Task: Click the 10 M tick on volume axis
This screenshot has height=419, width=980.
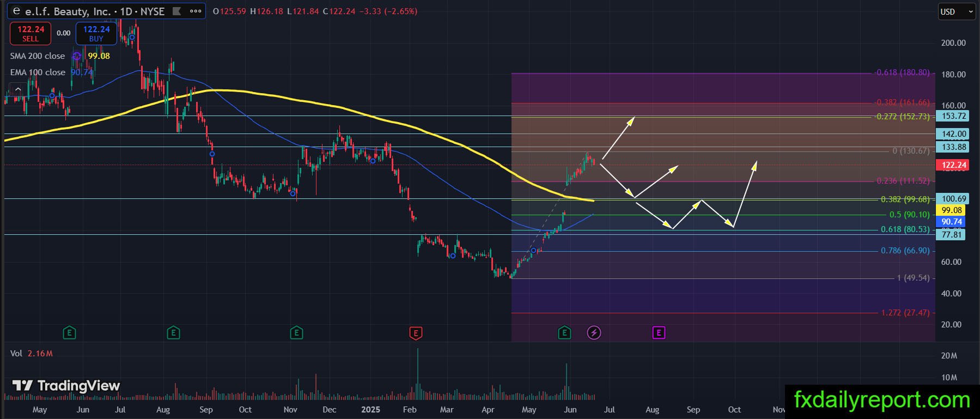Action: click(x=949, y=378)
